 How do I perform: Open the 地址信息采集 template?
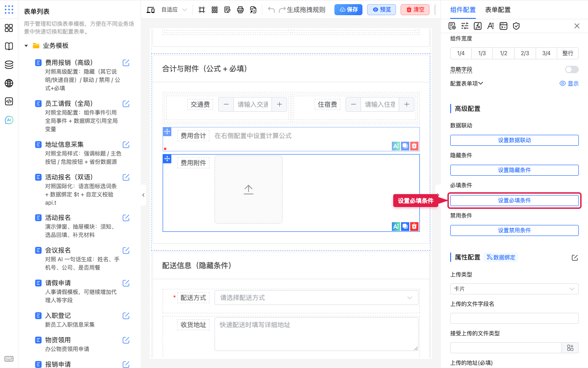(64, 144)
